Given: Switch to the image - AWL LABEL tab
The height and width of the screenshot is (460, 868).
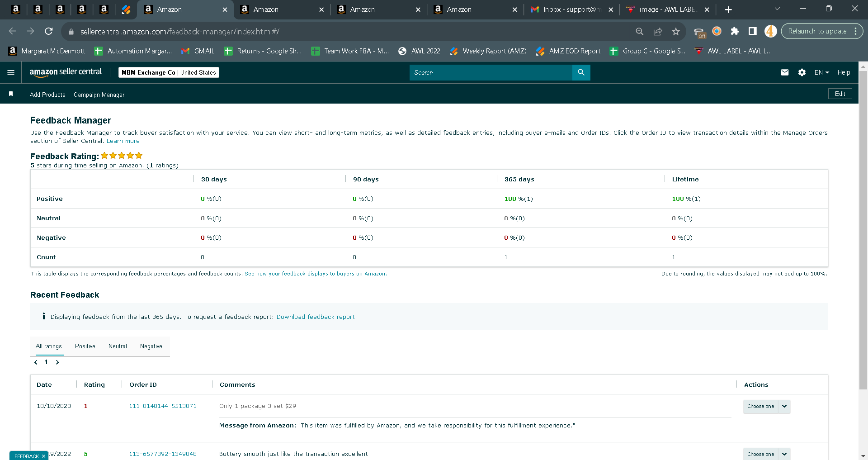Looking at the screenshot, I should 667,9.
